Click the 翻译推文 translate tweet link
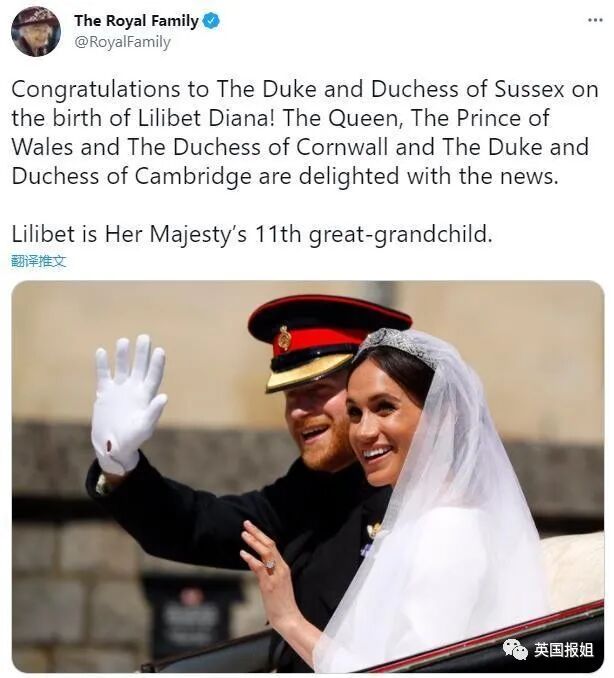Image resolution: width=614 pixels, height=678 pixels. click(39, 261)
